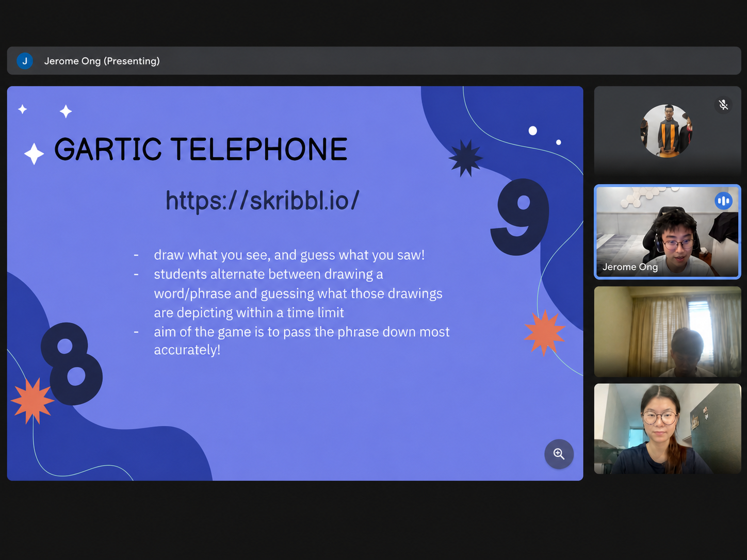The height and width of the screenshot is (560, 747).
Task: Select the circular profile photo participant tile
Action: click(667, 131)
